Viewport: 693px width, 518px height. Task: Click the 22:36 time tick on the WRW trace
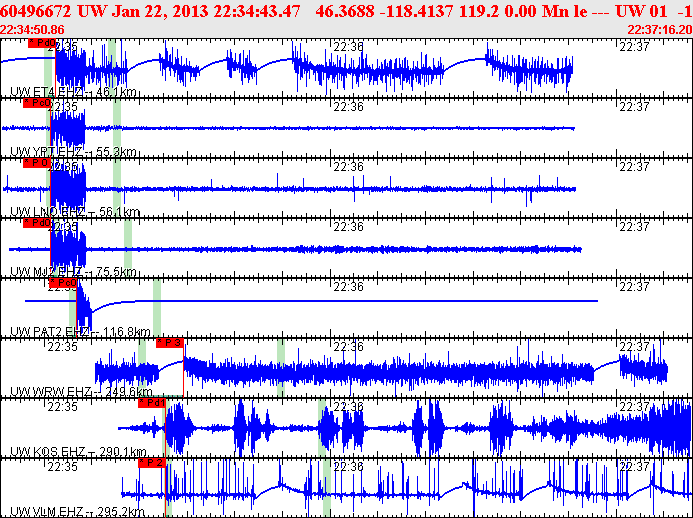(x=348, y=347)
